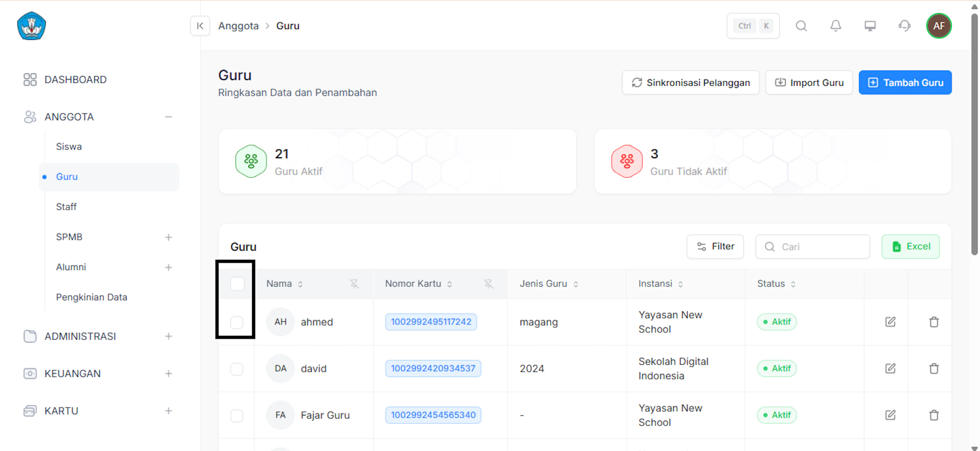Click the Sinkronisasi Pelanggan button
Screen dimensions: 980x451
[x=691, y=82]
